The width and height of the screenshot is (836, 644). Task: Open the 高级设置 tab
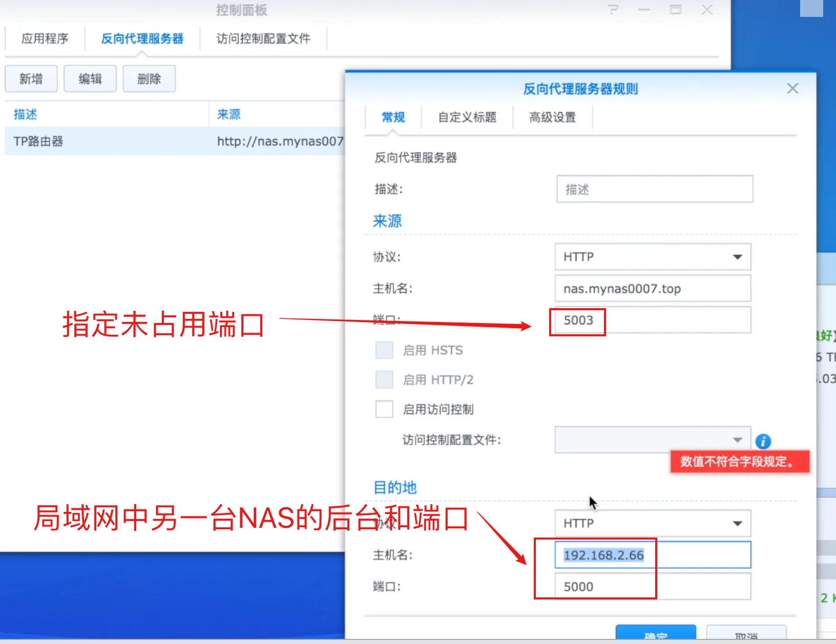(552, 117)
